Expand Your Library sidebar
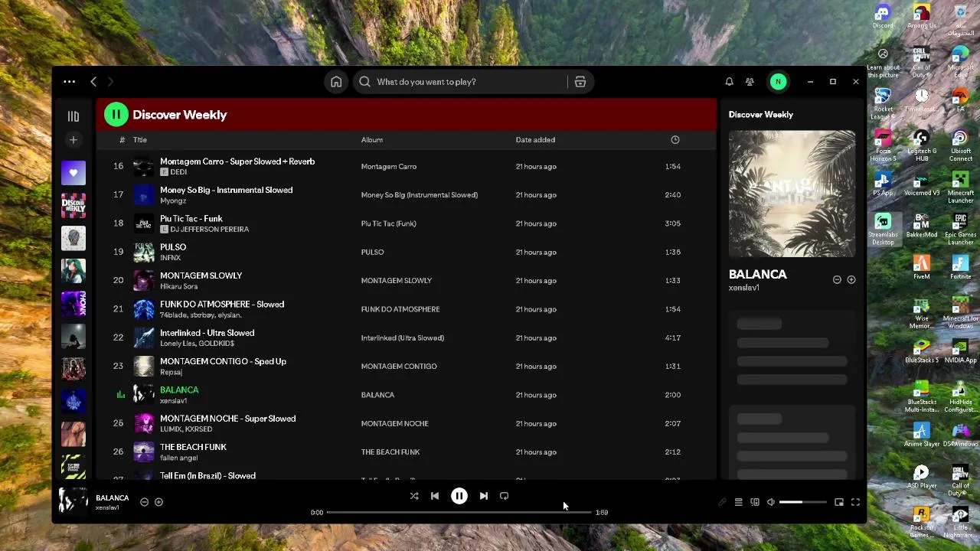 pyautogui.click(x=73, y=116)
